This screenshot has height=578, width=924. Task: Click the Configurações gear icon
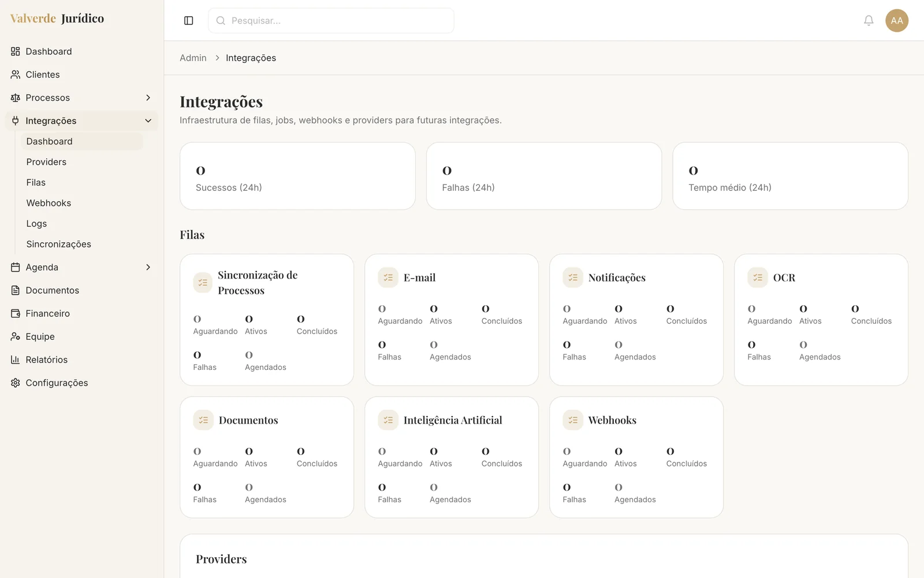tap(16, 383)
